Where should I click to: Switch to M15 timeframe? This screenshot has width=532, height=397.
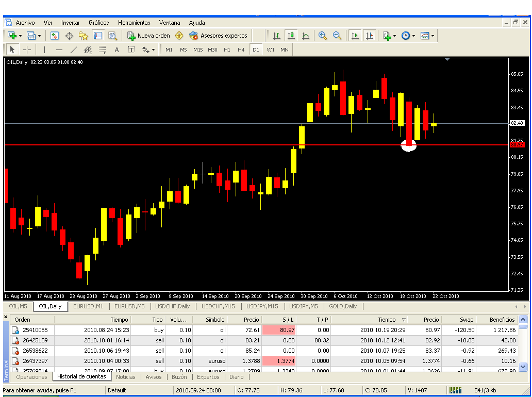pyautogui.click(x=198, y=49)
